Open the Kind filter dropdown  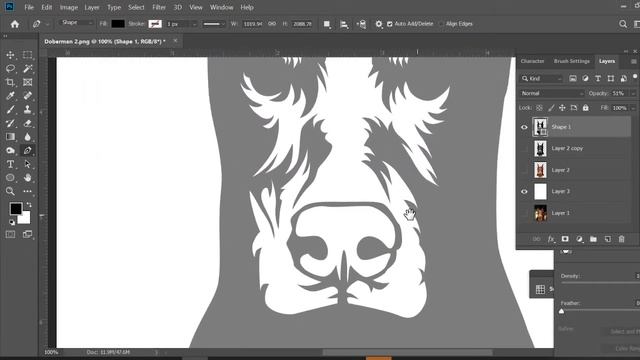click(542, 78)
